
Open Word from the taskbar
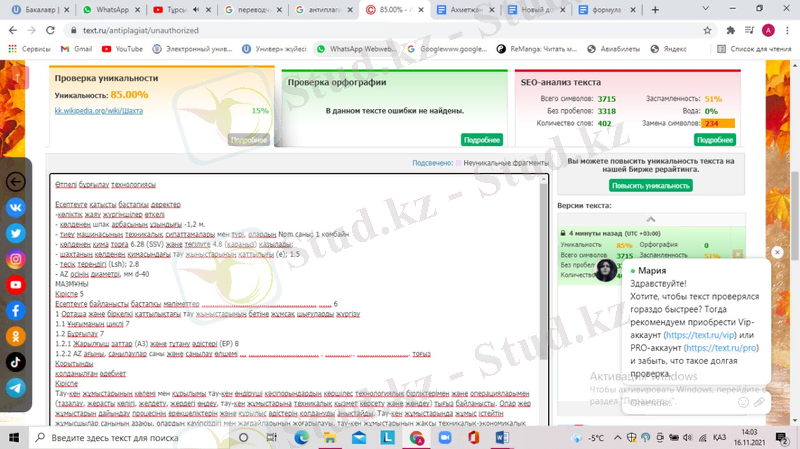[x=502, y=438]
